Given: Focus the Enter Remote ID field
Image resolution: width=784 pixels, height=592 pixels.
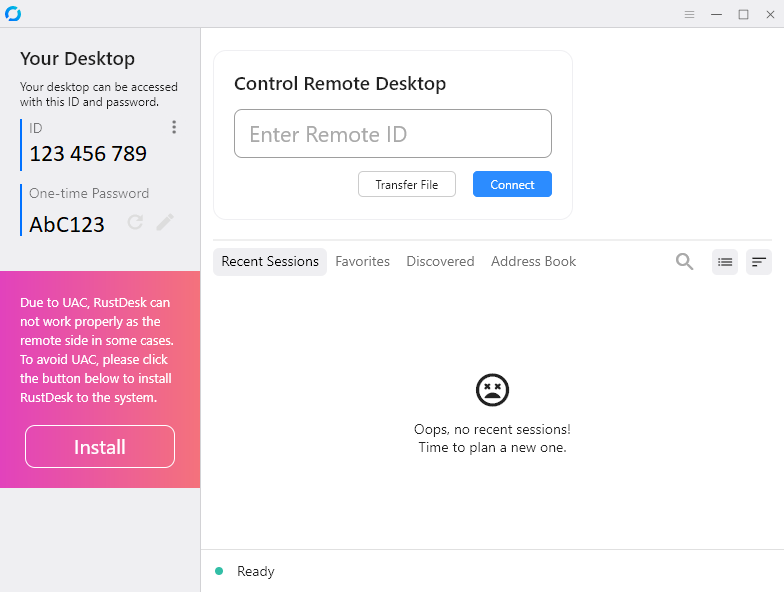Looking at the screenshot, I should 393,134.
